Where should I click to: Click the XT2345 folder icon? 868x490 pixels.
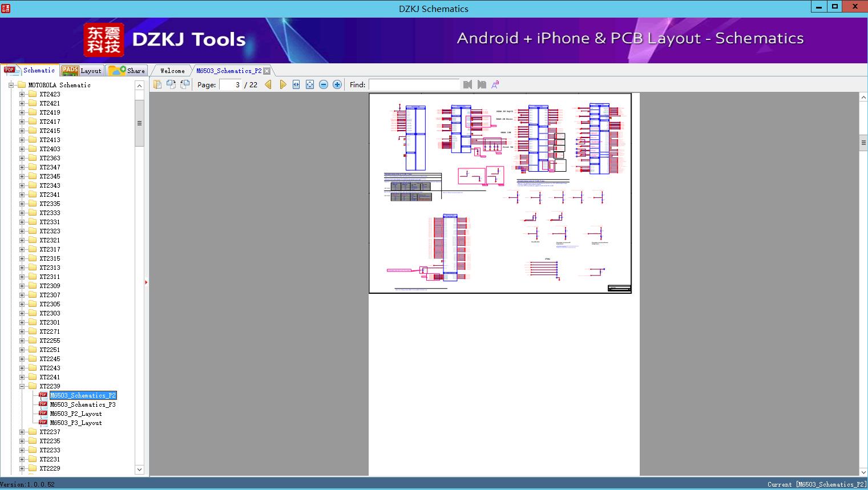[x=33, y=176]
